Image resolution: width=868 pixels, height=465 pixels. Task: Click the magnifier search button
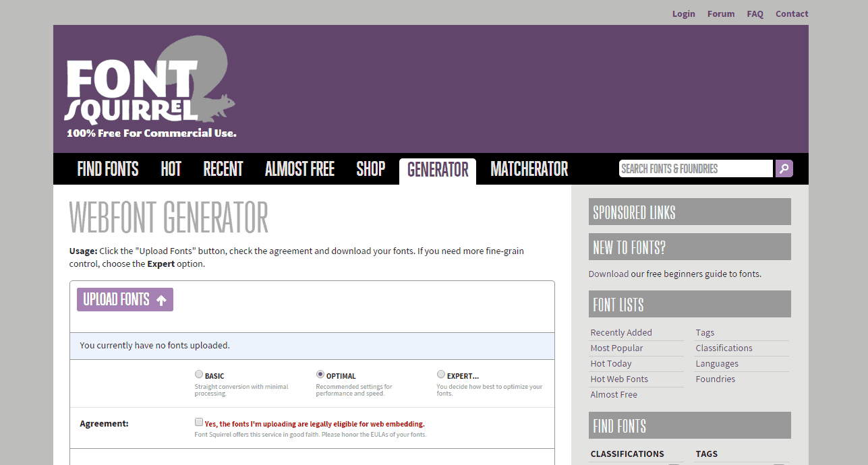pos(784,168)
